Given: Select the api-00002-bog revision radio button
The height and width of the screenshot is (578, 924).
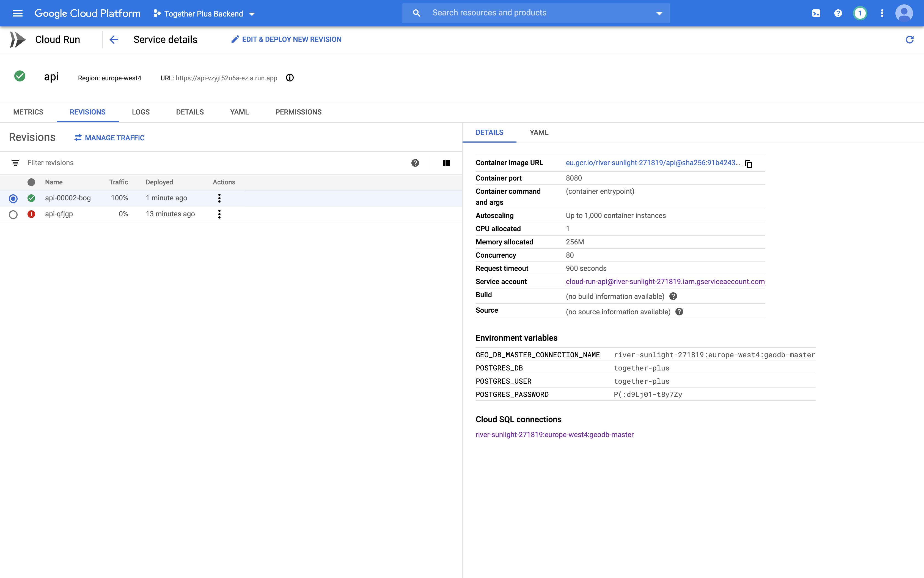Looking at the screenshot, I should click(13, 198).
